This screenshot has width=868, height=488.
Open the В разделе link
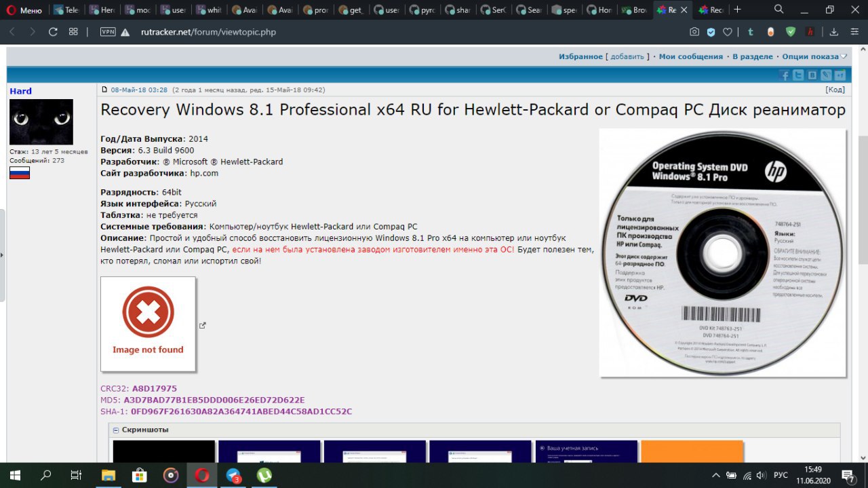(752, 56)
